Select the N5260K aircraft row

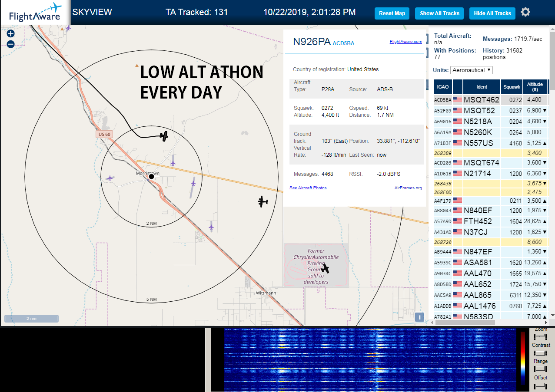click(x=491, y=132)
